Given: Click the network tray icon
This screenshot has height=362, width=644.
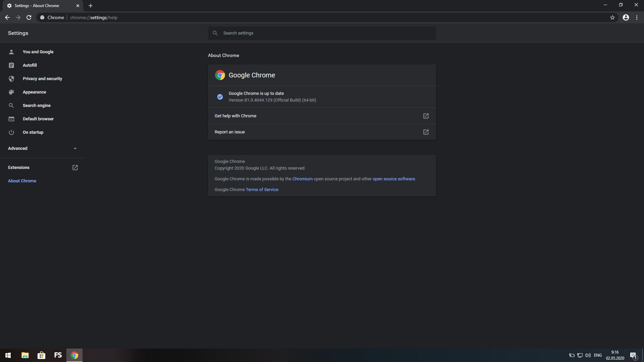Looking at the screenshot, I should (580, 355).
